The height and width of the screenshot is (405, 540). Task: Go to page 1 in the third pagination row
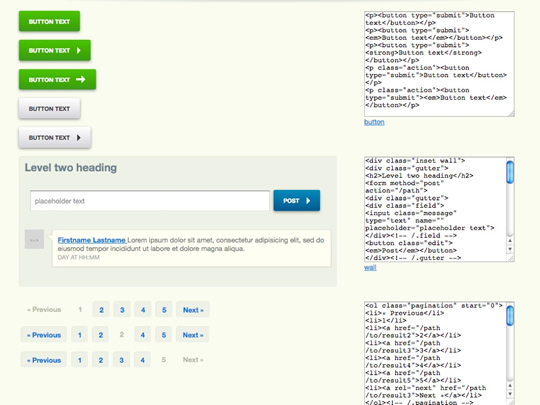80,360
